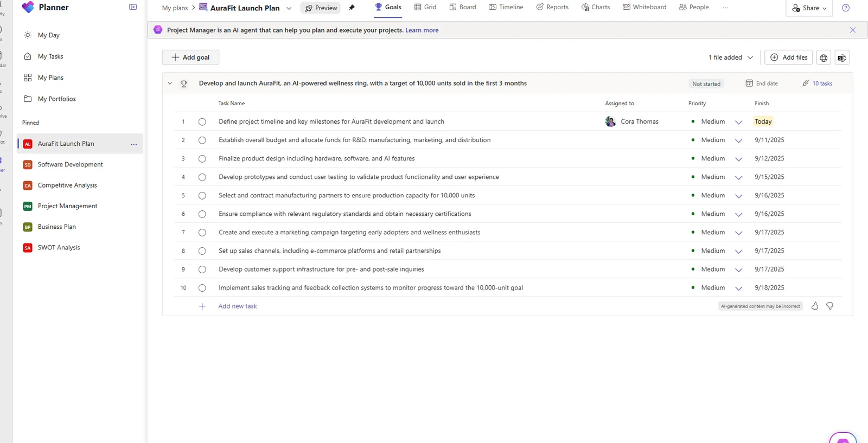The image size is (868, 443).
Task: Open plan name dropdown next to AuraFit Launch Plan
Action: coord(289,8)
